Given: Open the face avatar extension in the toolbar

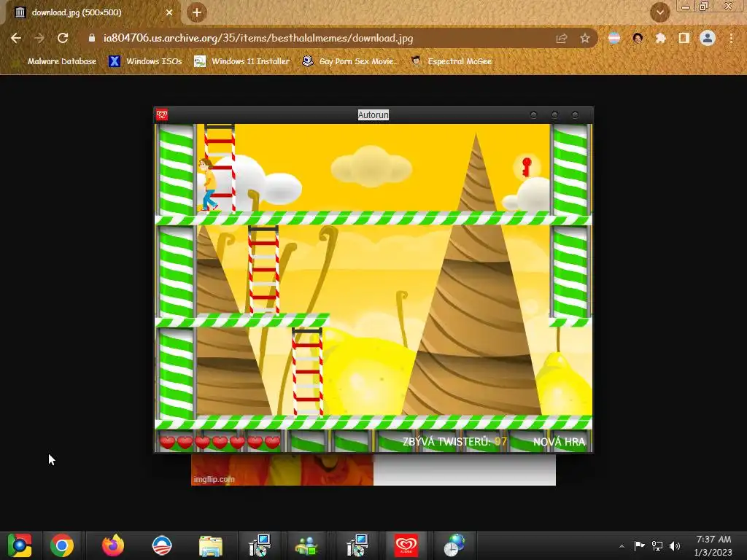Looking at the screenshot, I should [x=638, y=38].
